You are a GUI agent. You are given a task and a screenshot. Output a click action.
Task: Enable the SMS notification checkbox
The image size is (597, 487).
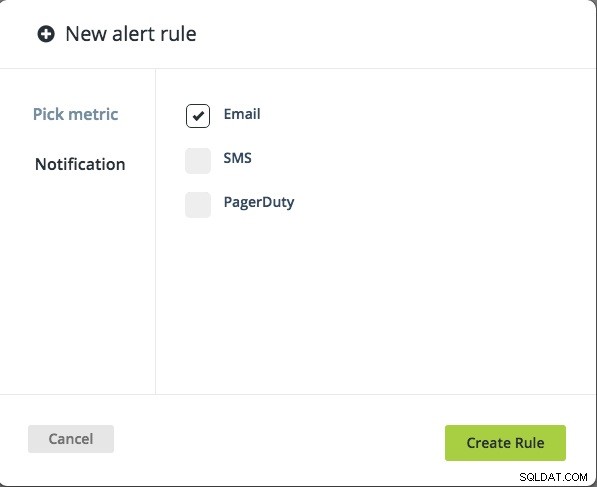(198, 161)
